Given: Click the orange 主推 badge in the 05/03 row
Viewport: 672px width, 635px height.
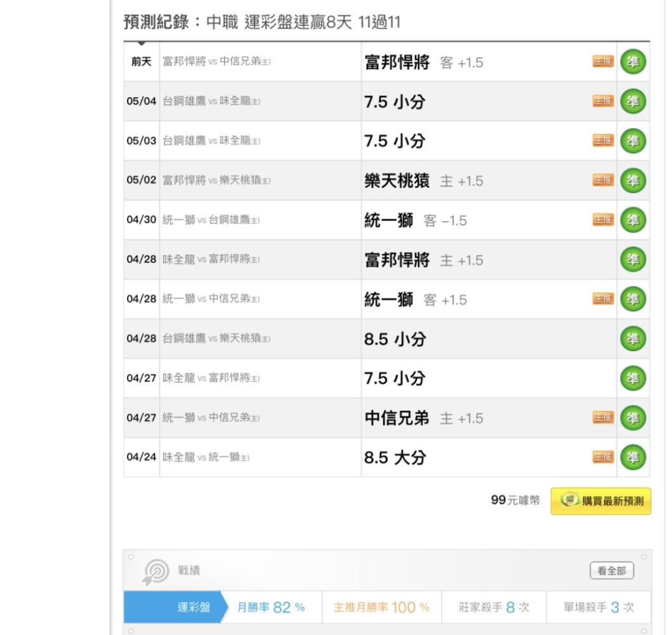Looking at the screenshot, I should (x=603, y=140).
